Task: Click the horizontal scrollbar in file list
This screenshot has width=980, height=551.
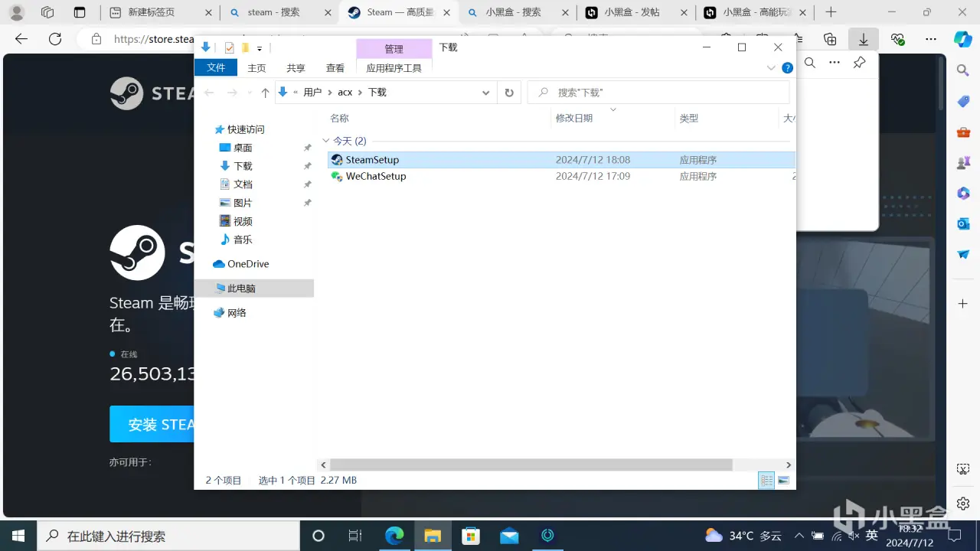Action: click(x=531, y=465)
